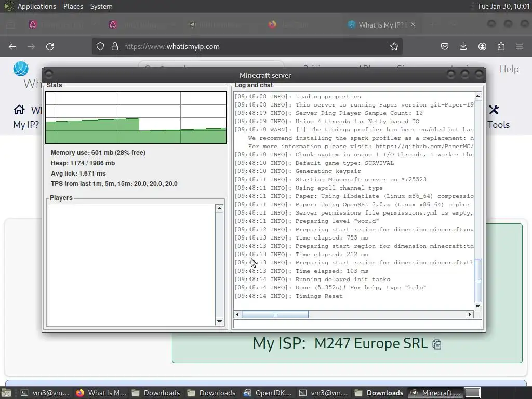Viewport: 532px width, 399px height.
Task: Click the 'Done (5.352s)!' log line
Action: click(x=330, y=288)
